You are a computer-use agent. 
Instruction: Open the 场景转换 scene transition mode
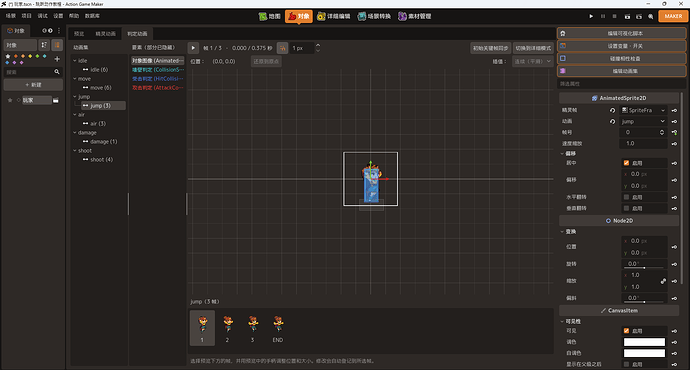coord(374,16)
